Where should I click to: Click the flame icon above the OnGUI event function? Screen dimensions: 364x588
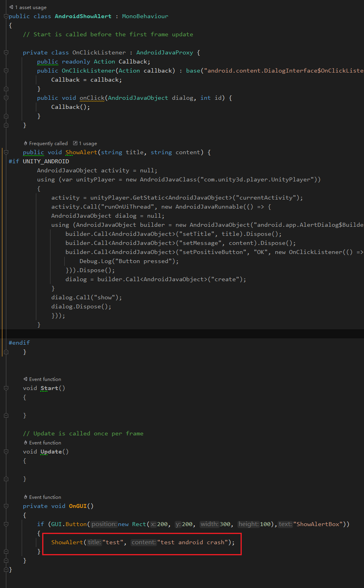coord(25,497)
